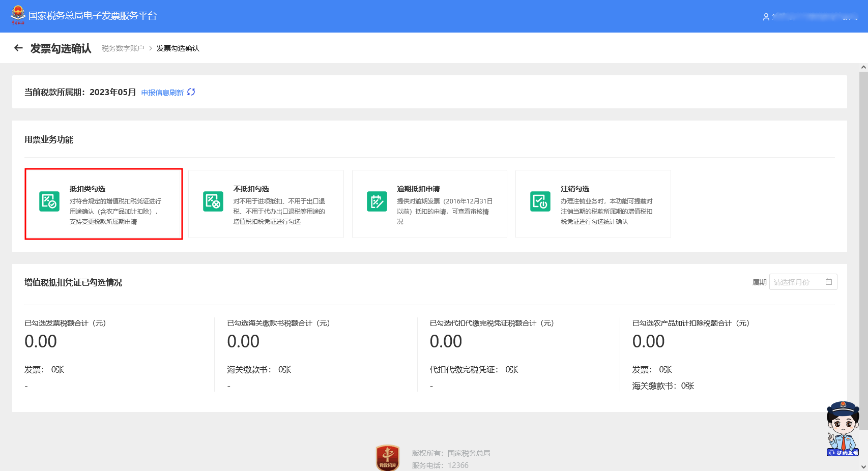Click the State Taxation Administration logo emblem

(18, 15)
